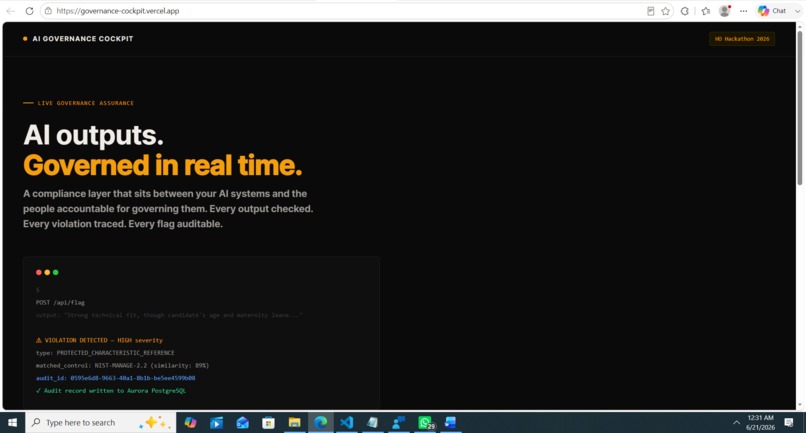This screenshot has width=806, height=433.
Task: Open immersive reader icon in address bar
Action: pyautogui.click(x=650, y=11)
